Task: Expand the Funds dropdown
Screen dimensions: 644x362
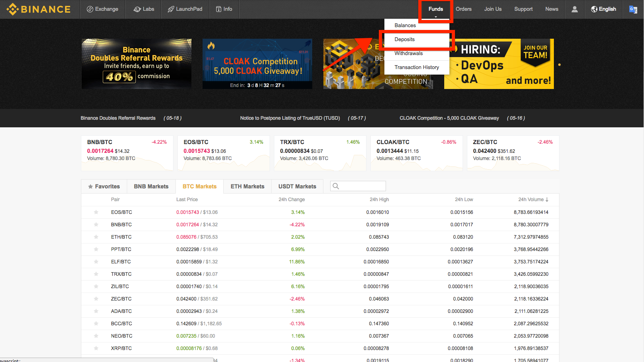Action: coord(435,9)
